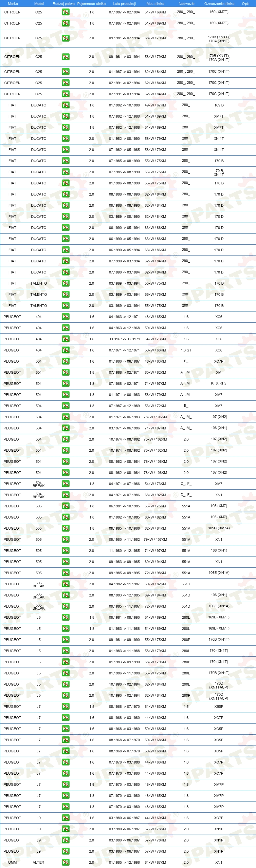256x868 pixels.
Task: Click the 01.1982 -> 08.1990 date cell
Action: click(124, 139)
